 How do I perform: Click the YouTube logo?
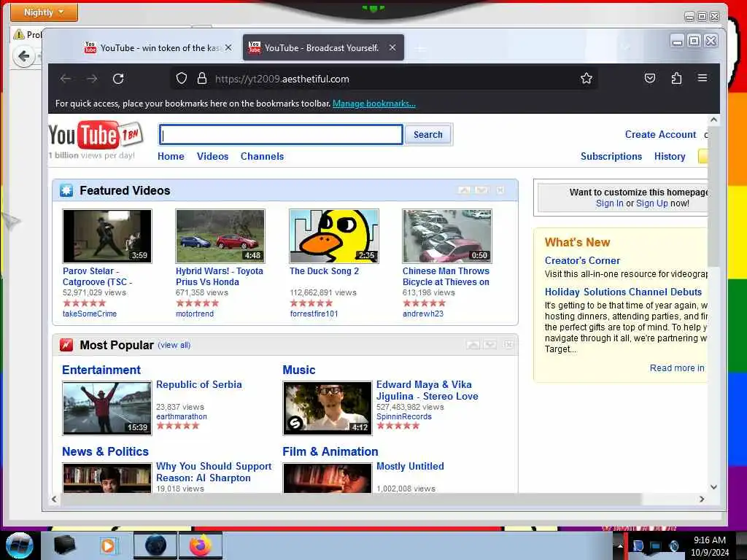(96, 135)
